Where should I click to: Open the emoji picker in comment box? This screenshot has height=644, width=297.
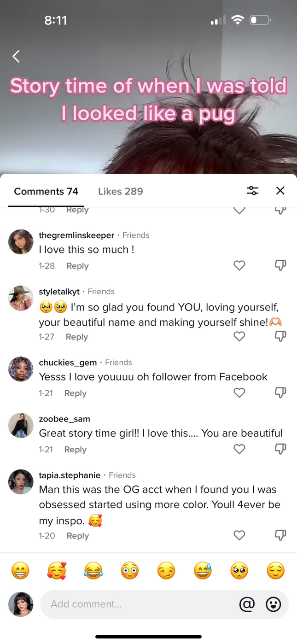pyautogui.click(x=274, y=604)
